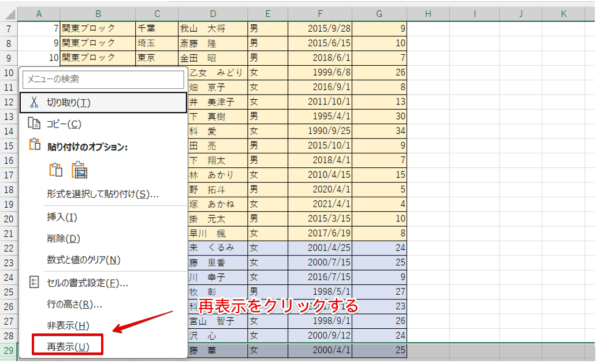
Task: Click cell containing 埼玉
Action: tap(157, 43)
